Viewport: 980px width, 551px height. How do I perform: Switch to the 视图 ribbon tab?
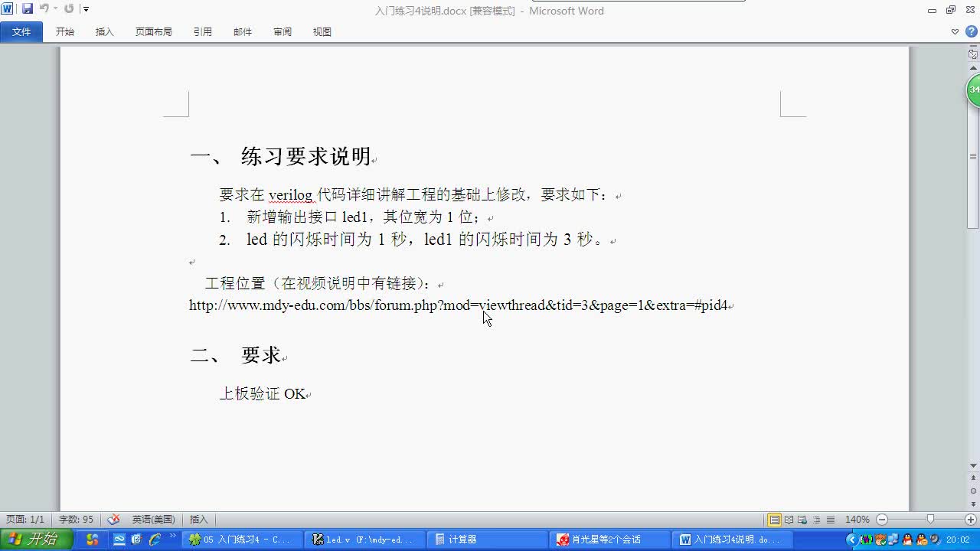point(322,31)
